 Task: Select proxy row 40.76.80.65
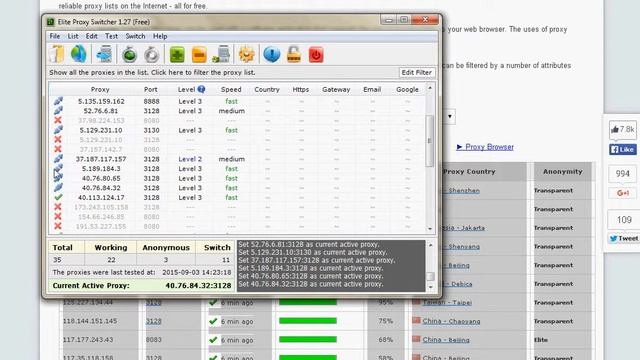pos(238,178)
